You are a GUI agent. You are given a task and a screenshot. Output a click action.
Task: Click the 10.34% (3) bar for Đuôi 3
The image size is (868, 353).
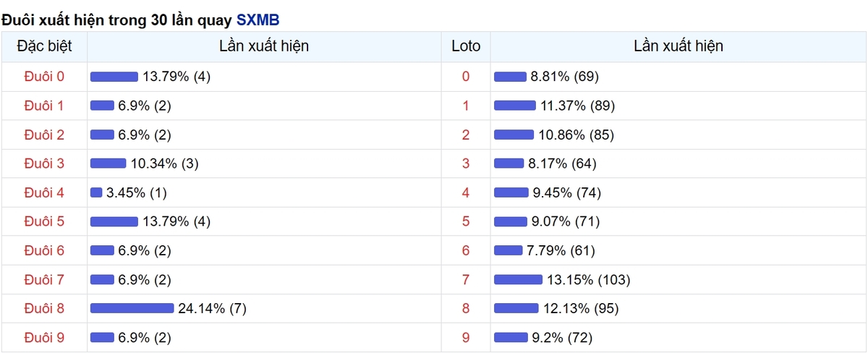pos(109,163)
